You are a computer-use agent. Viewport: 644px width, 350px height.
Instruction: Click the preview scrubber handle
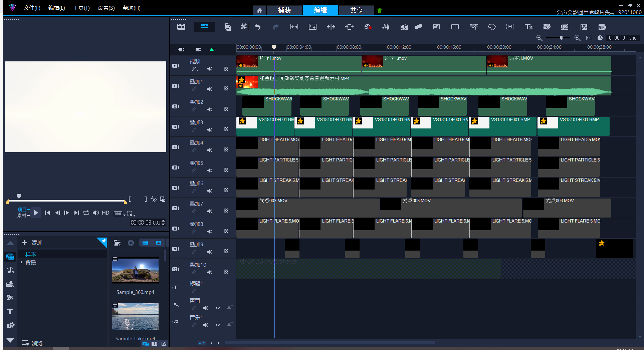point(19,196)
